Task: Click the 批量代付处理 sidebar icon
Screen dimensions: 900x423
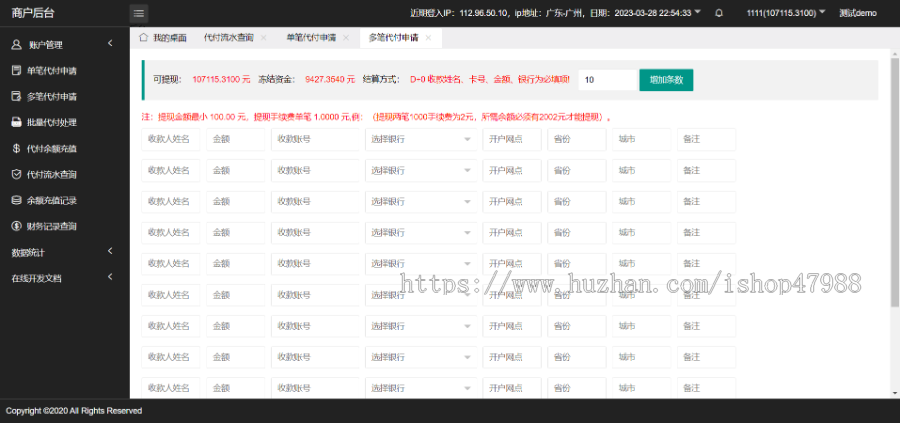Action: click(17, 122)
